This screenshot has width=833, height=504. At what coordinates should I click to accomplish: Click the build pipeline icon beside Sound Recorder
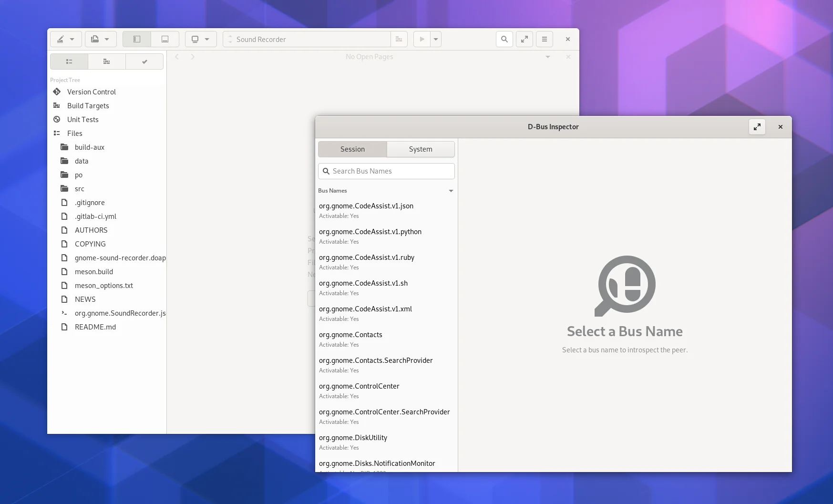(x=399, y=39)
